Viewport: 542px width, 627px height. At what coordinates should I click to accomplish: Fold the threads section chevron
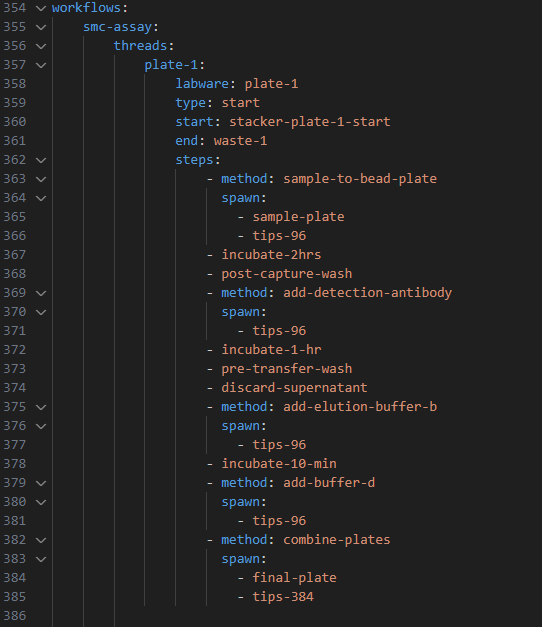[x=41, y=46]
